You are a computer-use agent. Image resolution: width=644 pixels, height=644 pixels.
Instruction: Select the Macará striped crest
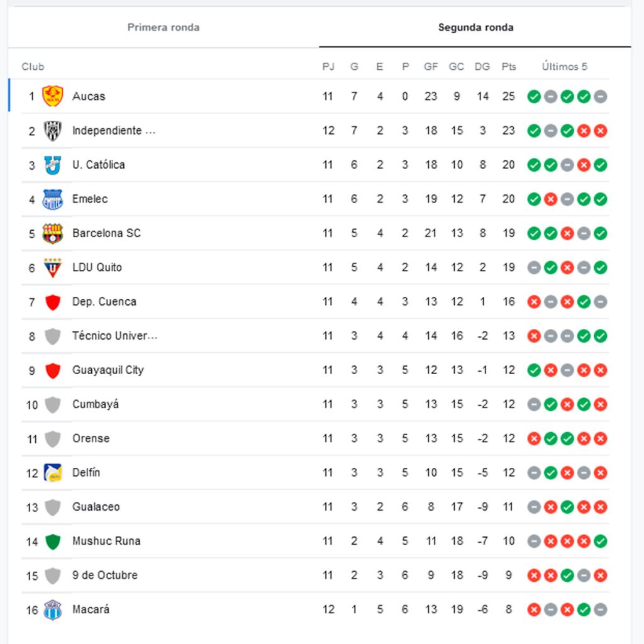click(53, 609)
